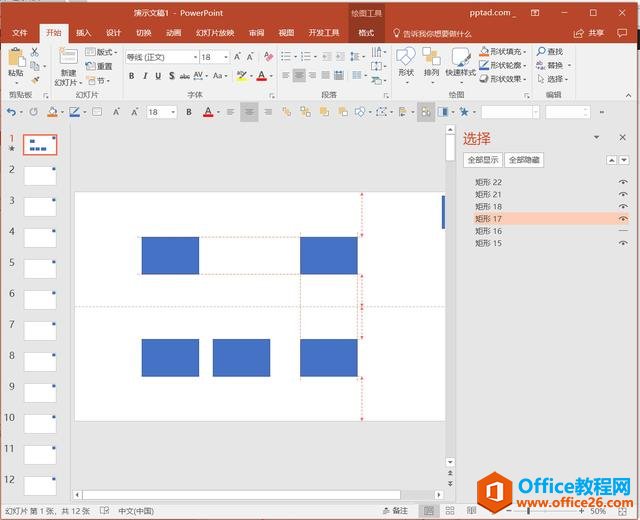The image size is (640, 520).
Task: Hide 矩形 22 using its eye icon
Action: pyautogui.click(x=623, y=182)
